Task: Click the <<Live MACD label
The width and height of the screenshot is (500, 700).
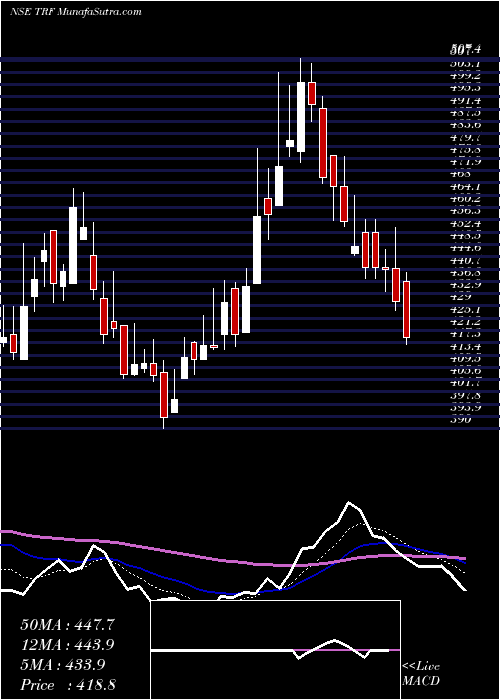Action: 421,674
